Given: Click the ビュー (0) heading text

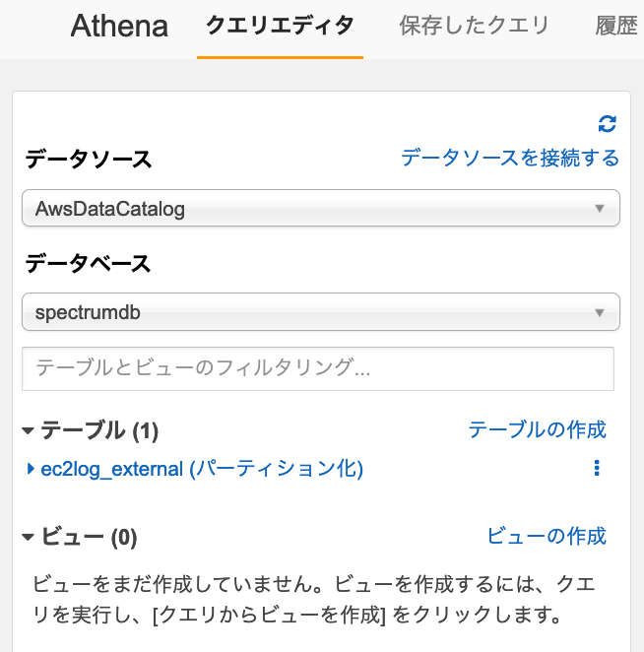Looking at the screenshot, I should pyautogui.click(x=89, y=537).
